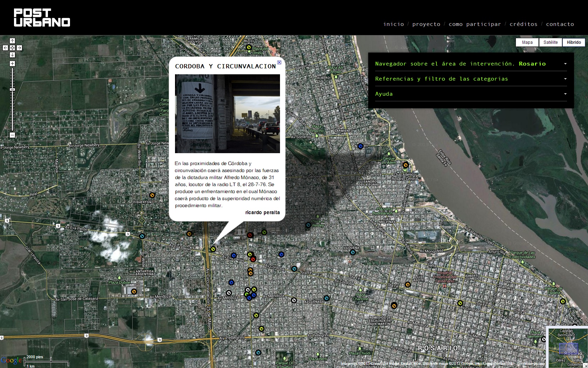Click the zoom out minus button
The image size is (588, 368).
(12, 135)
